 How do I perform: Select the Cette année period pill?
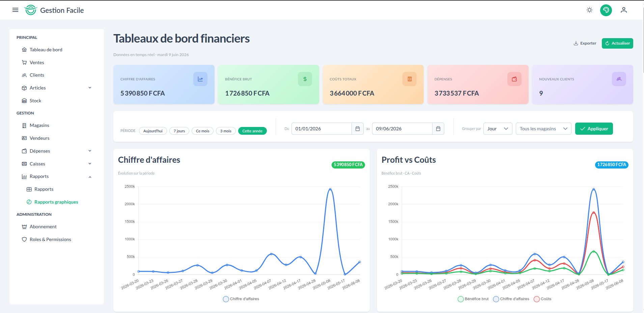[x=252, y=131]
